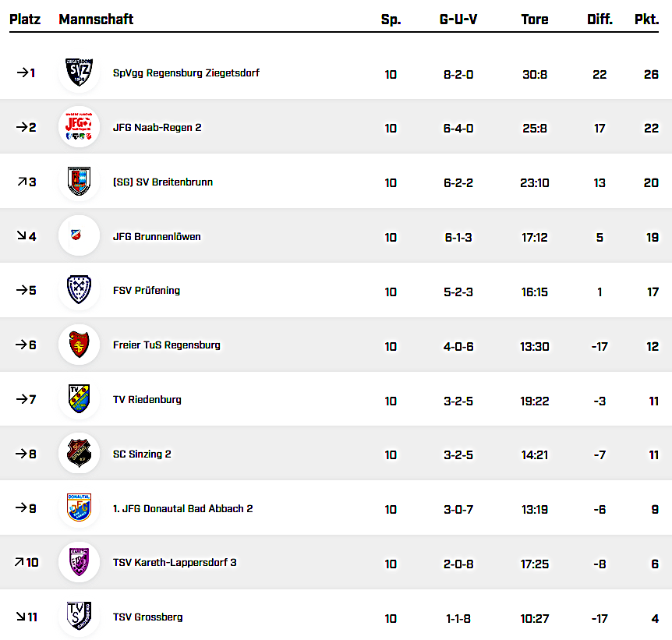Viewport: 672px width, 640px height.
Task: Click the Mannschaft column header
Action: point(96,19)
